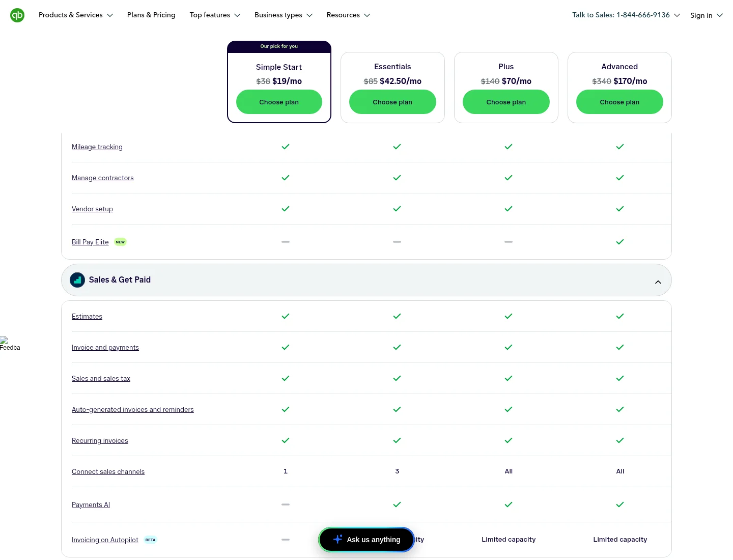This screenshot has width=733, height=560.
Task: Open the Mileage tracking link
Action: click(x=97, y=147)
